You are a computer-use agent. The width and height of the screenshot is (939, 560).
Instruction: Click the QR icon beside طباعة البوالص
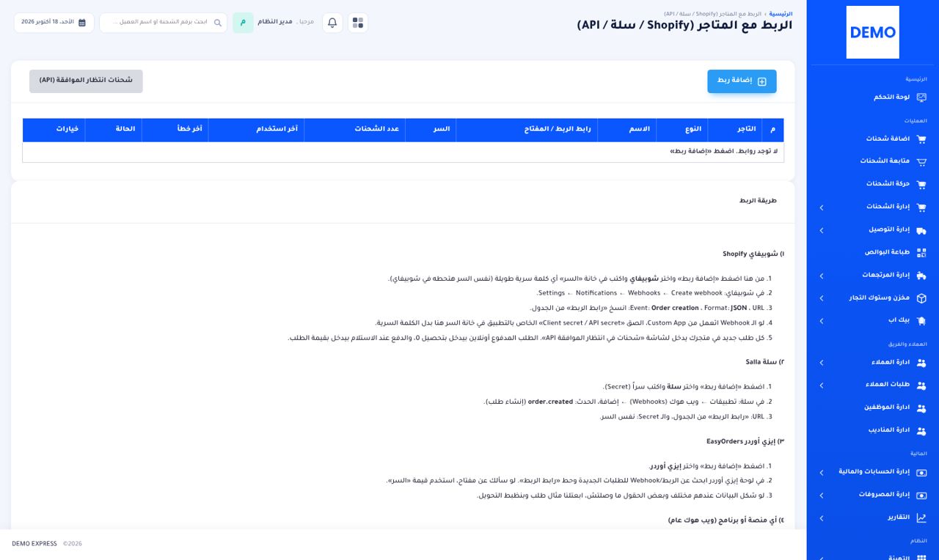tap(921, 253)
